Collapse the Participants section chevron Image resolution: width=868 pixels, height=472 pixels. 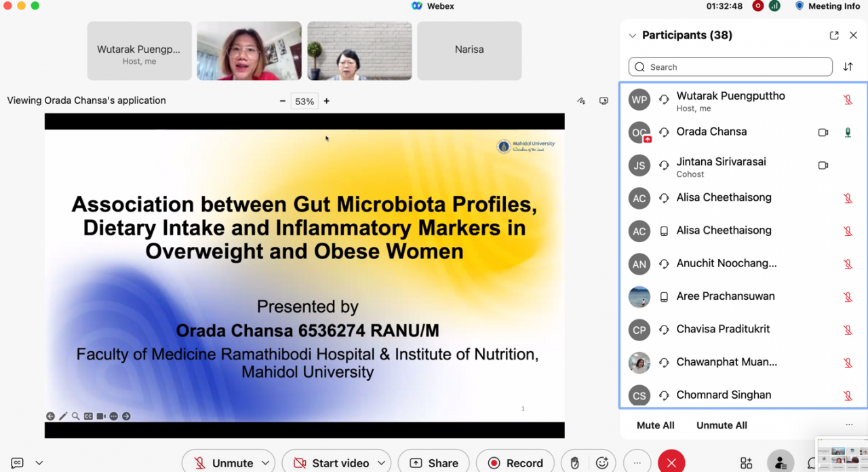tap(632, 35)
